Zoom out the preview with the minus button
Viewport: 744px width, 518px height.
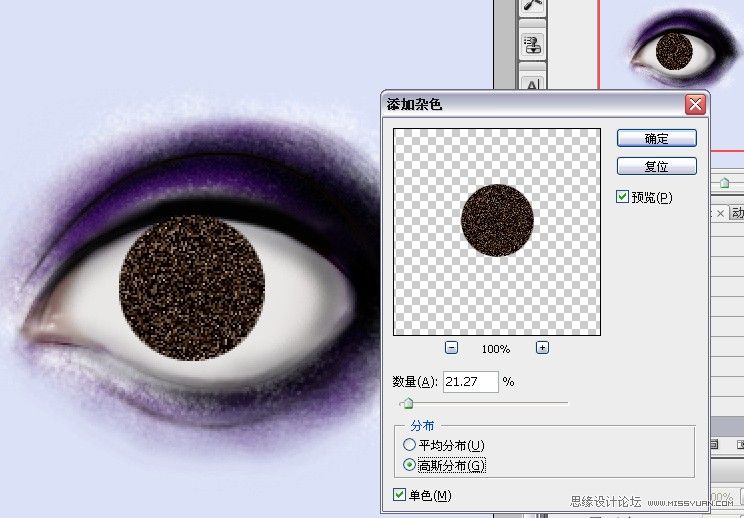451,348
